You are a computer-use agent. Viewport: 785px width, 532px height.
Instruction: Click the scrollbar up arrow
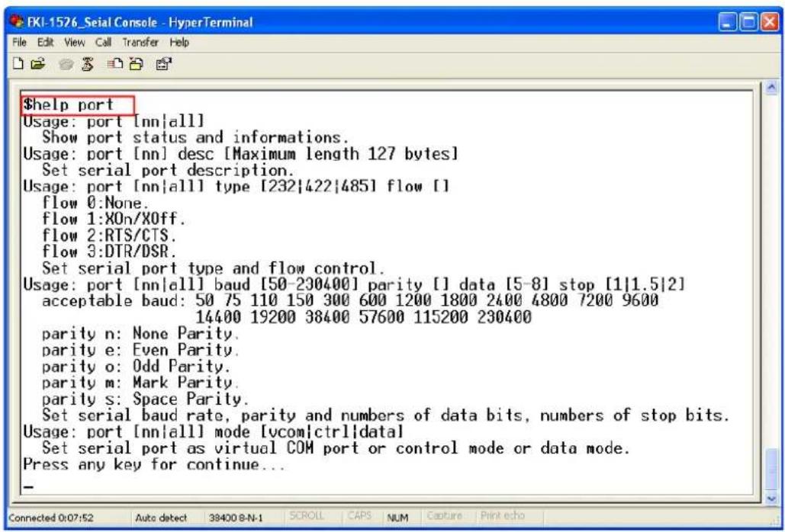(771, 88)
